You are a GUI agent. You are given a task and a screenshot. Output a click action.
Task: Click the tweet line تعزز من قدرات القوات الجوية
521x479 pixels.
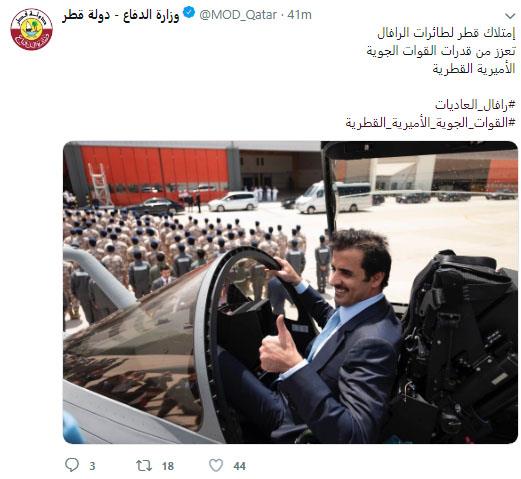(x=441, y=51)
